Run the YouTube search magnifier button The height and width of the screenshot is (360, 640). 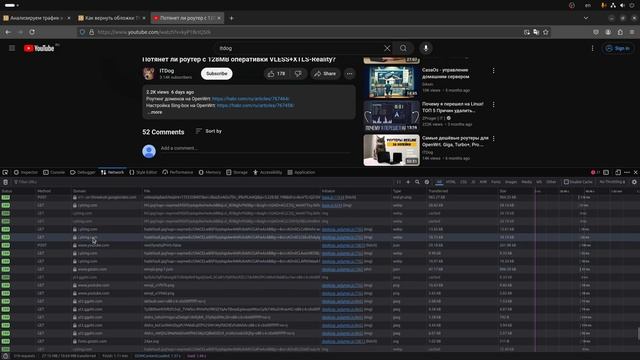point(403,48)
